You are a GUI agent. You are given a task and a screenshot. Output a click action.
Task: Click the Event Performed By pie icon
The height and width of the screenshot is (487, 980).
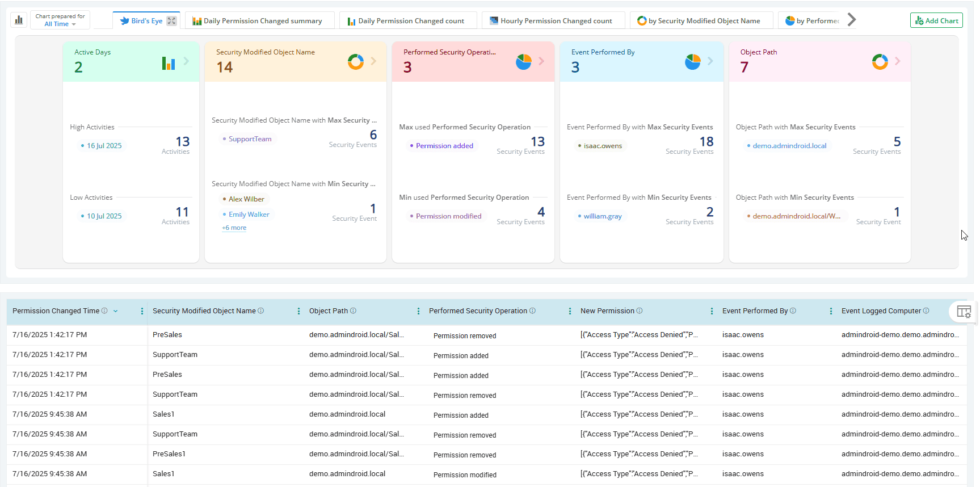(x=693, y=61)
